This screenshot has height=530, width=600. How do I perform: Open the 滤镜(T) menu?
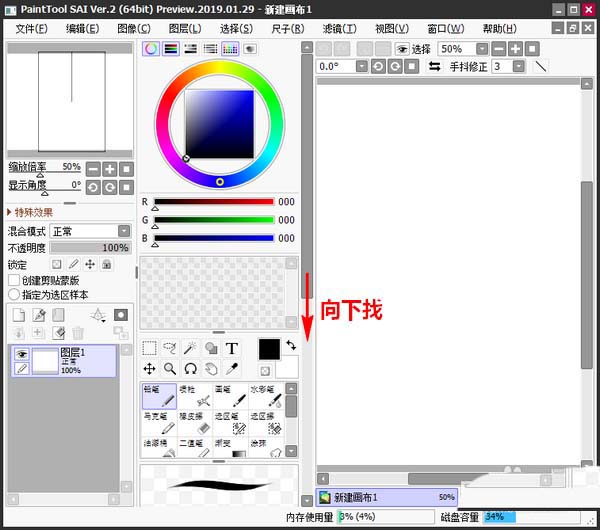[x=339, y=29]
